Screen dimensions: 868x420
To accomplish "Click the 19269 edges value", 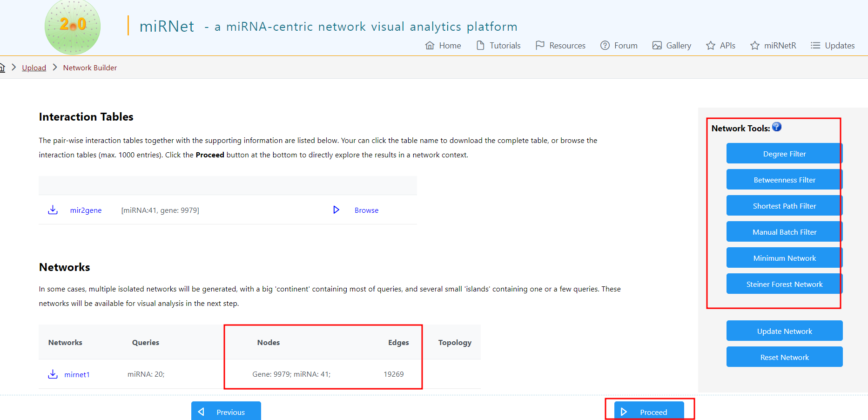I will pos(394,374).
